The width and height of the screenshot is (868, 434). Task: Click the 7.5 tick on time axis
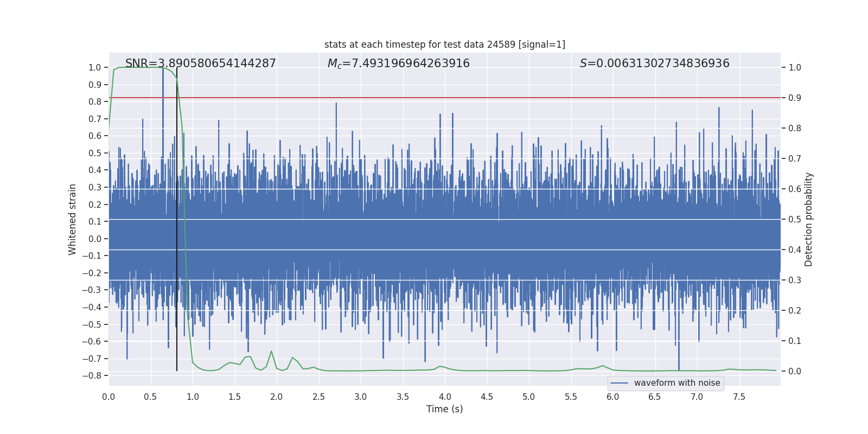tap(739, 397)
